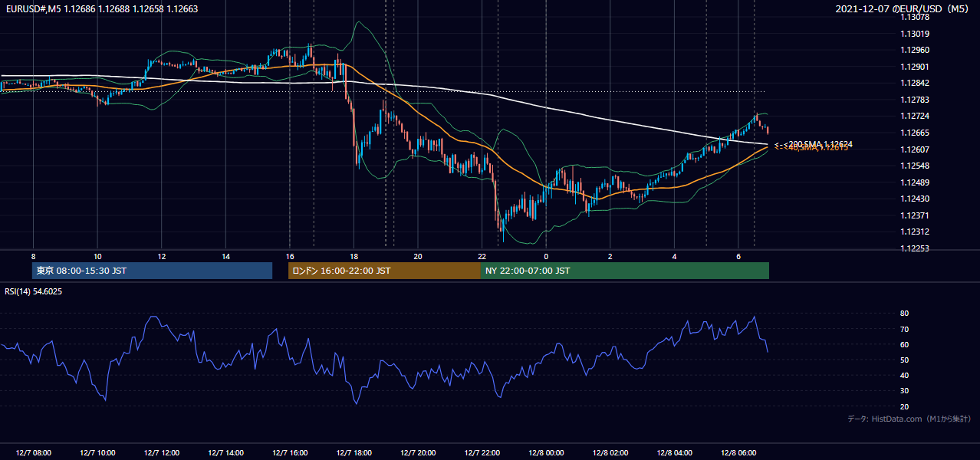Click the 12/8 06:00 bottom time label
This screenshot has height=460, width=980.
[x=738, y=452]
